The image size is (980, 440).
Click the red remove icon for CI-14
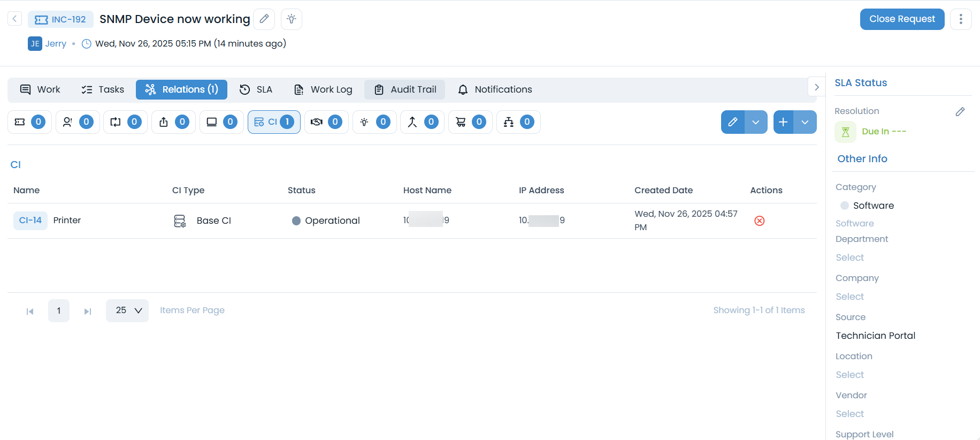click(759, 221)
